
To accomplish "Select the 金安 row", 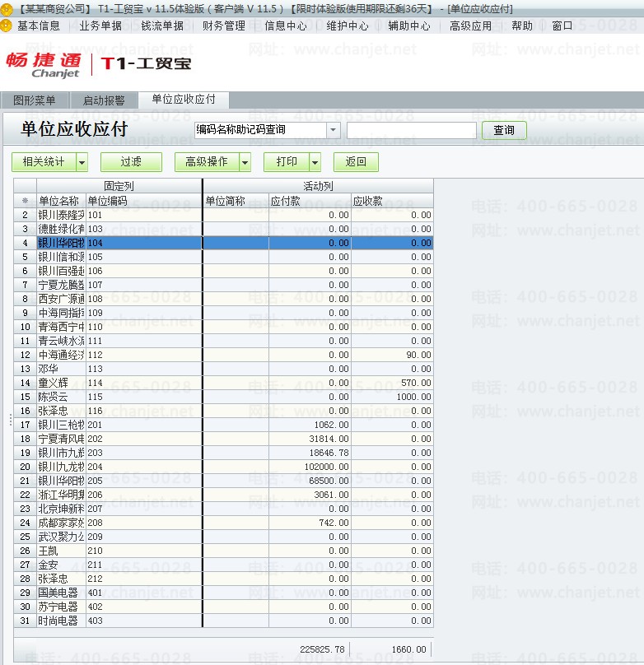I will (x=223, y=565).
